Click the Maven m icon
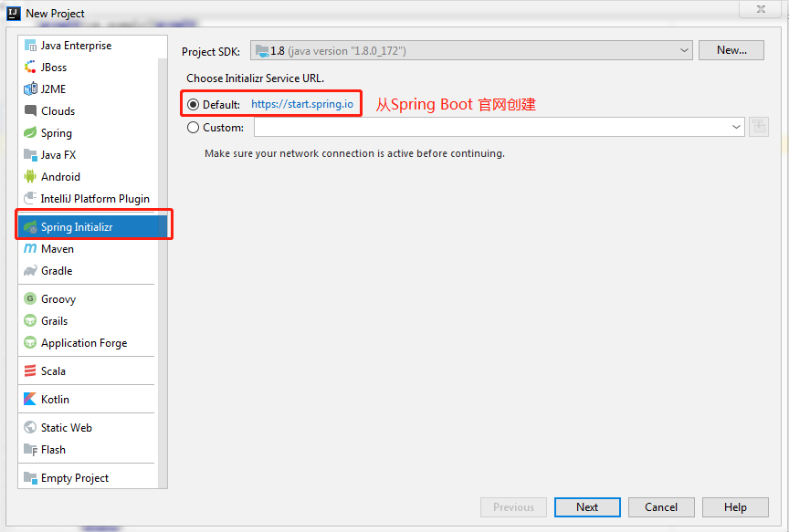The height and width of the screenshot is (532, 789). 30,248
